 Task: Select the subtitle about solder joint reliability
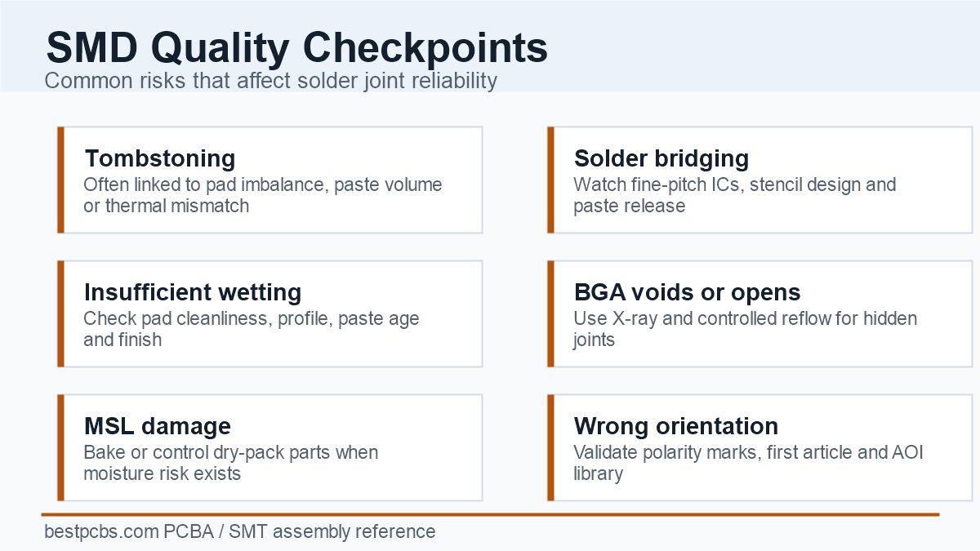click(270, 81)
